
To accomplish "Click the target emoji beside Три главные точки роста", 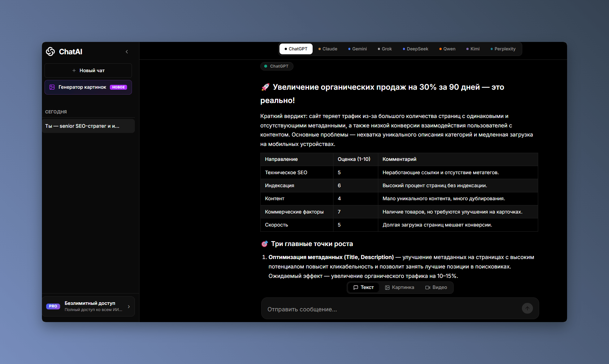I will pos(265,244).
